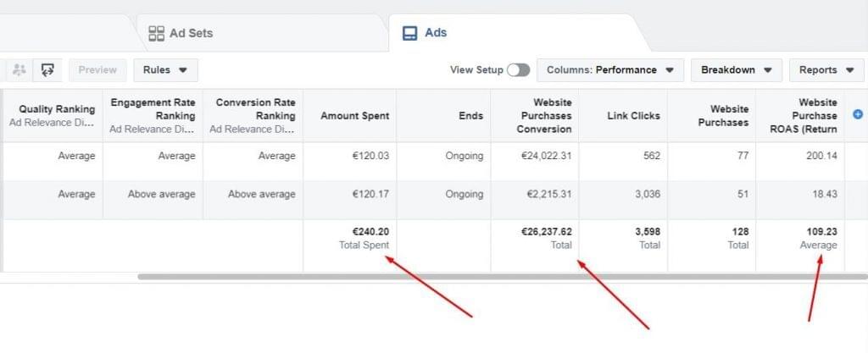
Task: Click the Link Clicks column header
Action: point(634,116)
